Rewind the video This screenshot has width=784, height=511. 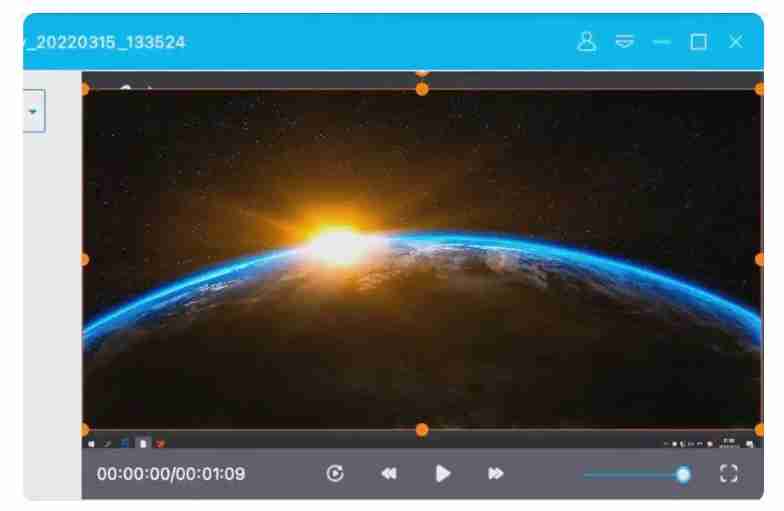click(388, 474)
